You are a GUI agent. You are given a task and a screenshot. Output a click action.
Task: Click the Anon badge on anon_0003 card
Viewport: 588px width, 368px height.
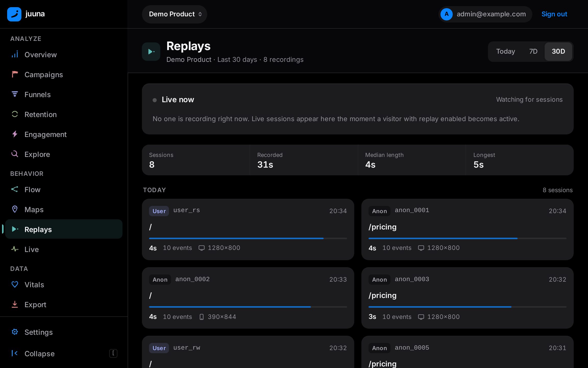coord(379,280)
